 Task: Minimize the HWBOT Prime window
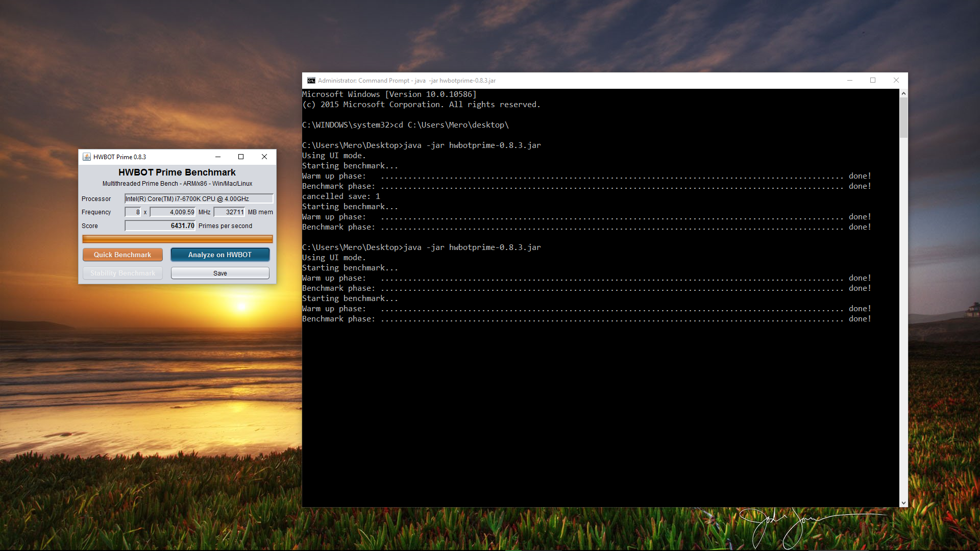pyautogui.click(x=218, y=157)
